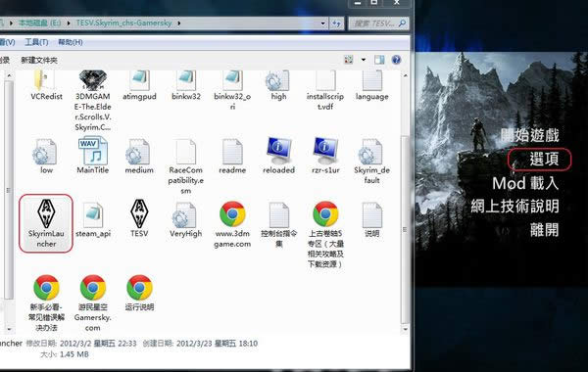Click the file list scrollbar up arrow
The width and height of the screenshot is (588, 372).
coord(405,75)
